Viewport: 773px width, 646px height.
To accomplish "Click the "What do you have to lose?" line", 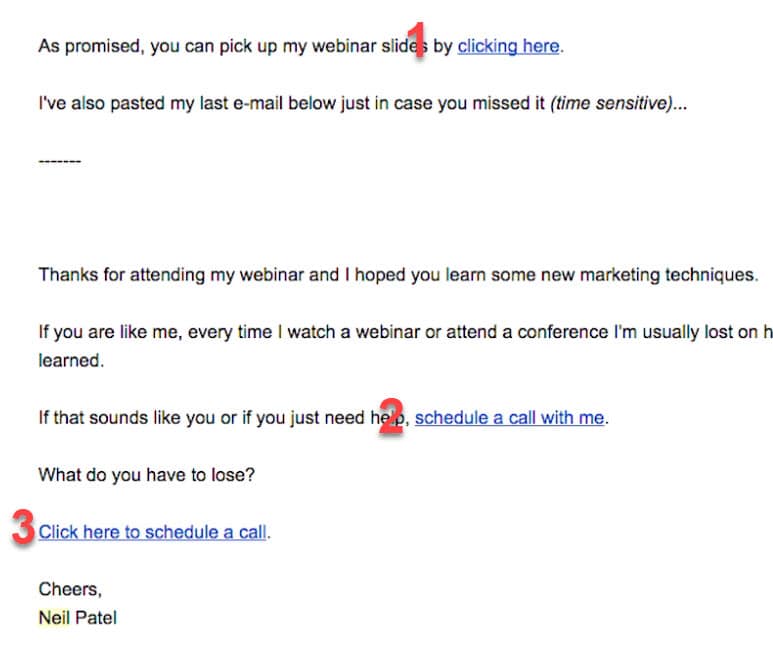I will tap(146, 475).
